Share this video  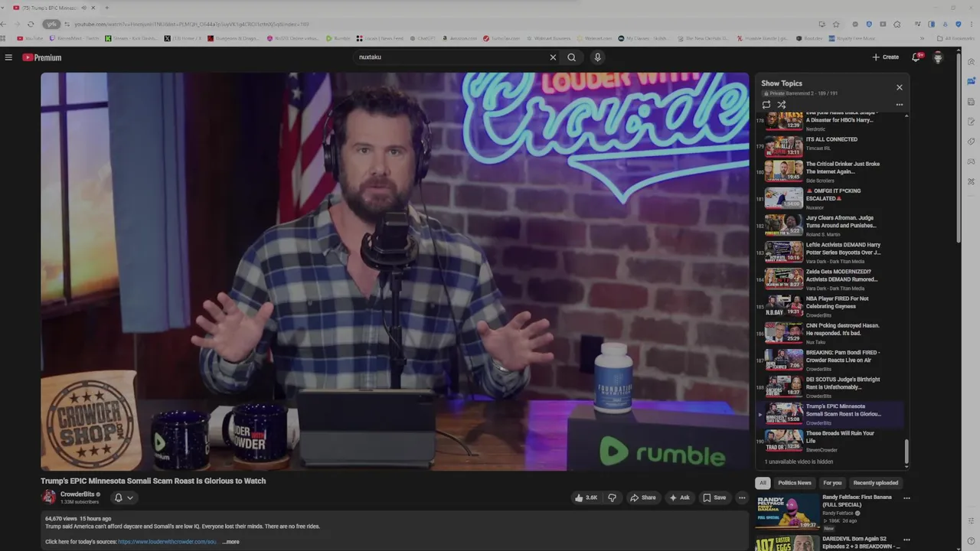[643, 497]
